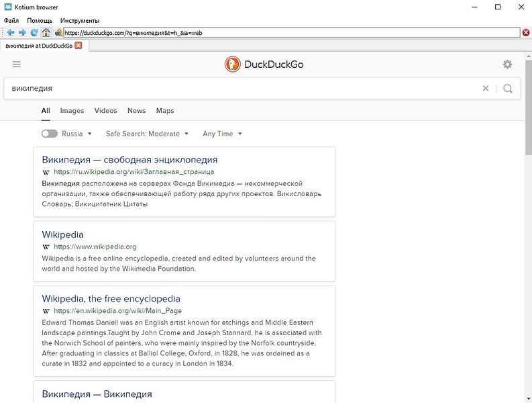Open the DuckDuckGo hamburger menu
The width and height of the screenshot is (532, 403).
(17, 64)
